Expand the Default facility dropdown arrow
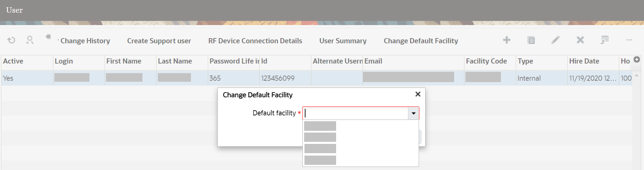The width and height of the screenshot is (644, 170). click(414, 113)
